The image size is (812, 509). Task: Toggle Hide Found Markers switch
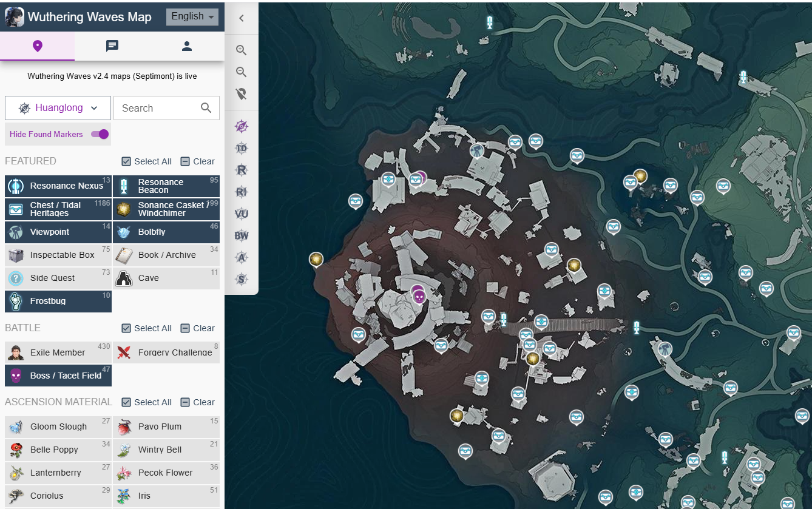click(100, 134)
